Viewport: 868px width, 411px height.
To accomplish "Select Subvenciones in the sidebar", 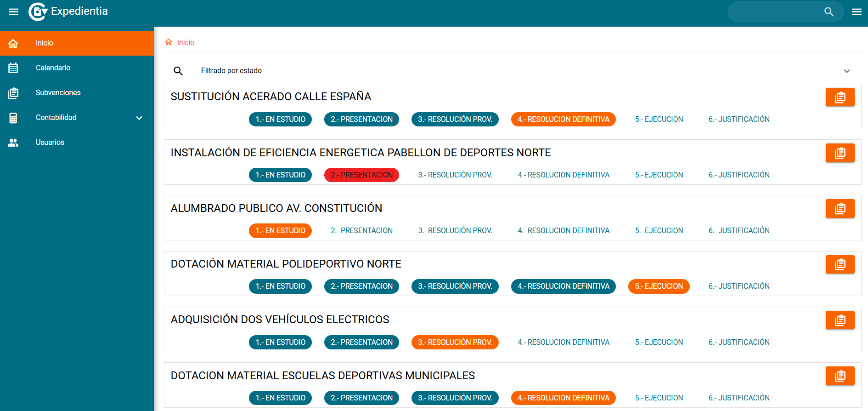I will [58, 93].
